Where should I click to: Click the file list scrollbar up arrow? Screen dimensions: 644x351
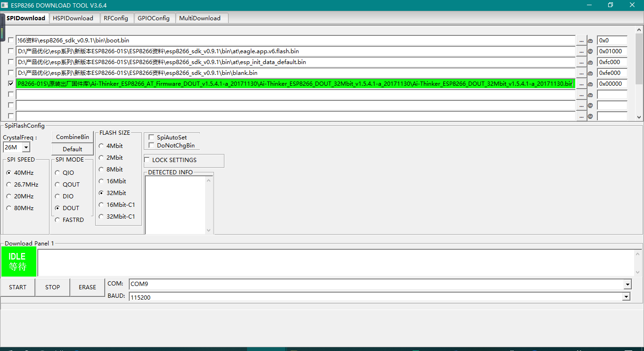(639, 30)
